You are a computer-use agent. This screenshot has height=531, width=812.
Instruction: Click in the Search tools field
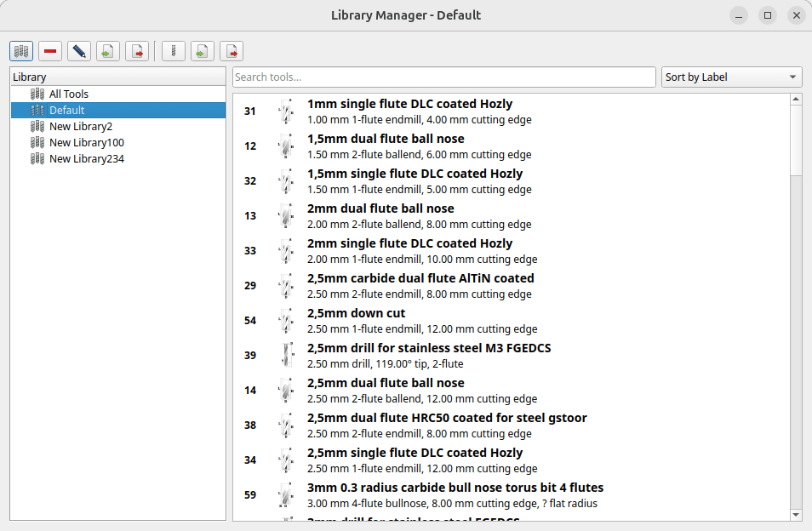(x=443, y=77)
